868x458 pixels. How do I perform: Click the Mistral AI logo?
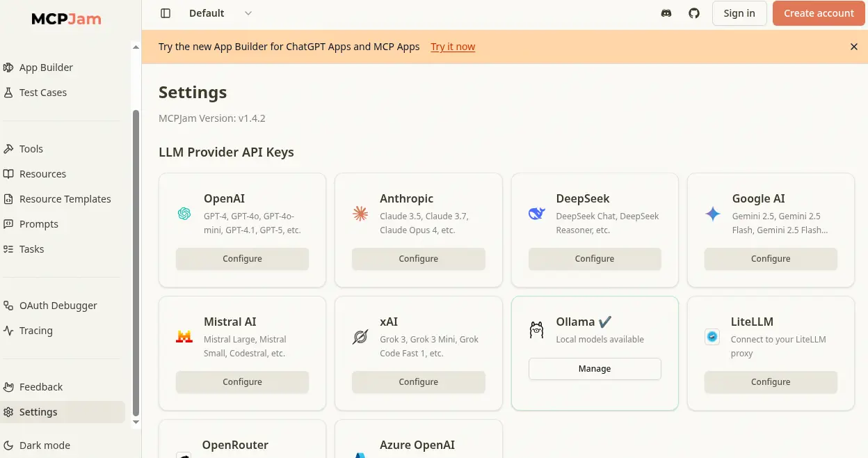tap(184, 338)
